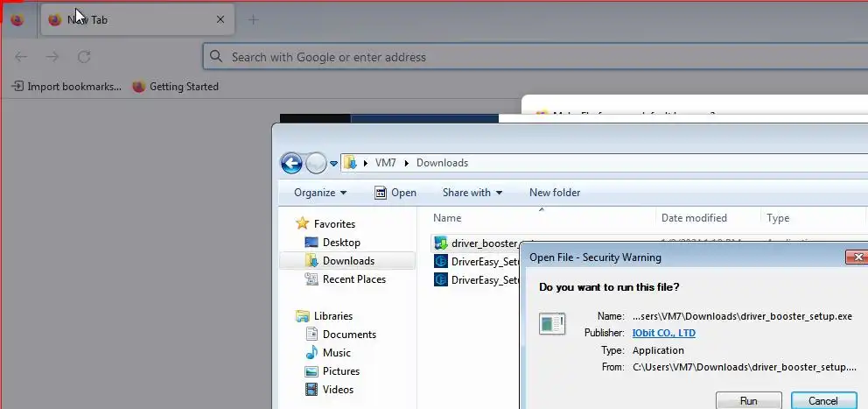The width and height of the screenshot is (868, 409).
Task: Click the Documents library icon
Action: pos(311,335)
